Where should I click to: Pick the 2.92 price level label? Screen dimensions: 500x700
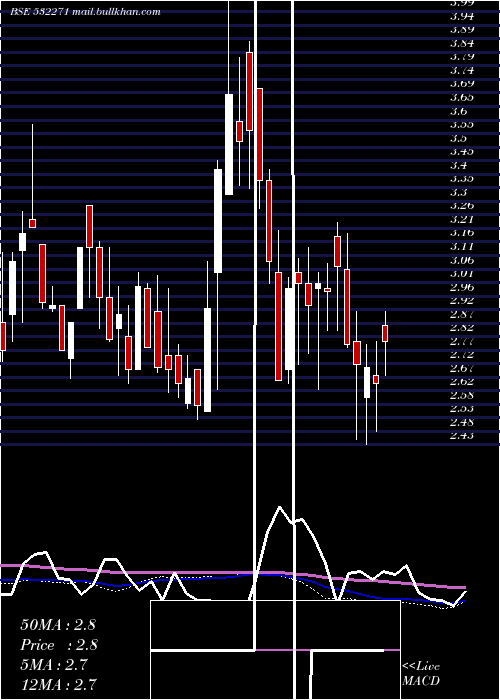coord(462,300)
